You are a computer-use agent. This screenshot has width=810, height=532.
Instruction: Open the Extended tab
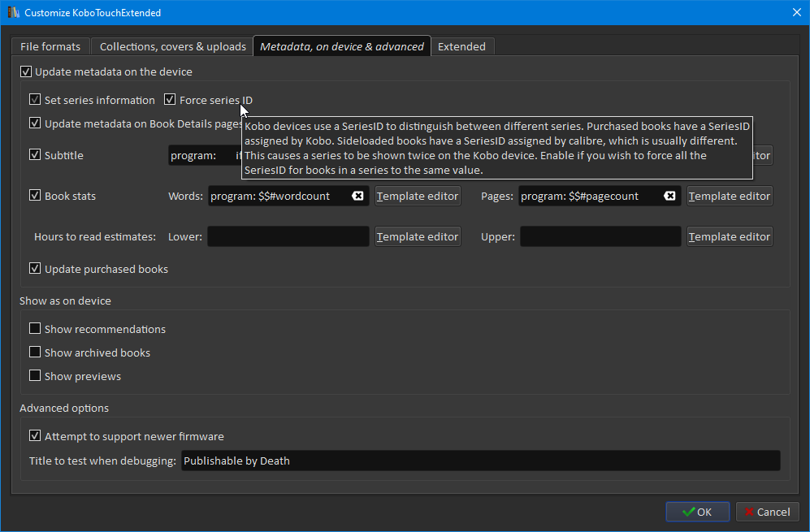(461, 46)
